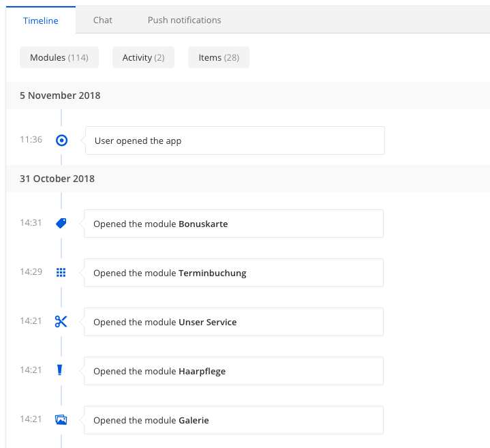Click the Galerie module entry

pos(234,420)
